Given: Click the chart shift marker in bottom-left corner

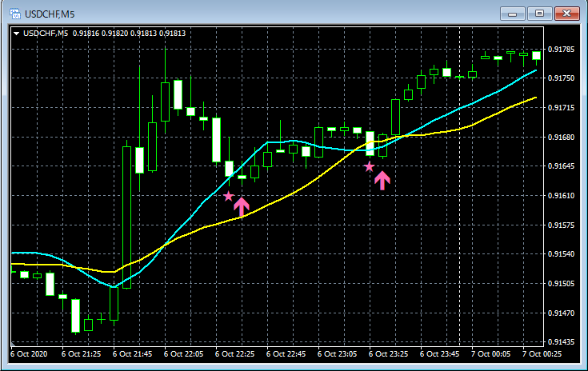Looking at the screenshot, I should click(x=14, y=344).
